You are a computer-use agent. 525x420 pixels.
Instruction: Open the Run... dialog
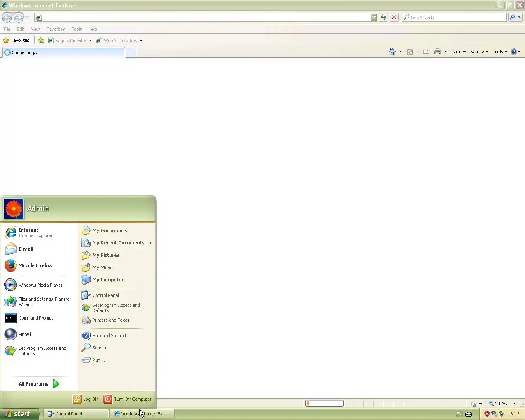(x=117, y=360)
